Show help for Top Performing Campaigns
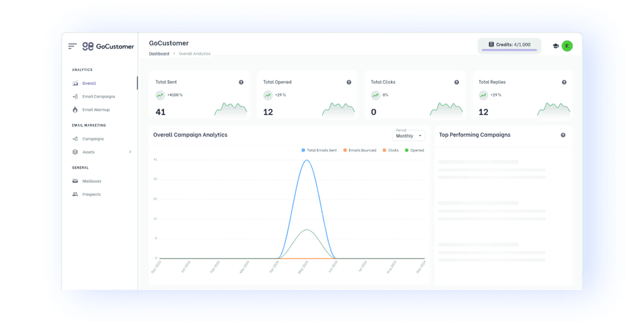Viewport: 644px width, 322px height. click(x=563, y=135)
